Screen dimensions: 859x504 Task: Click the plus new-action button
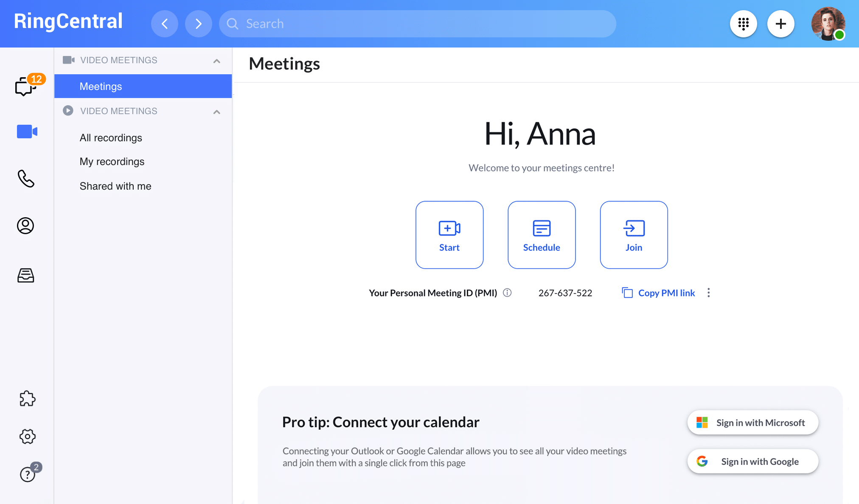point(780,24)
